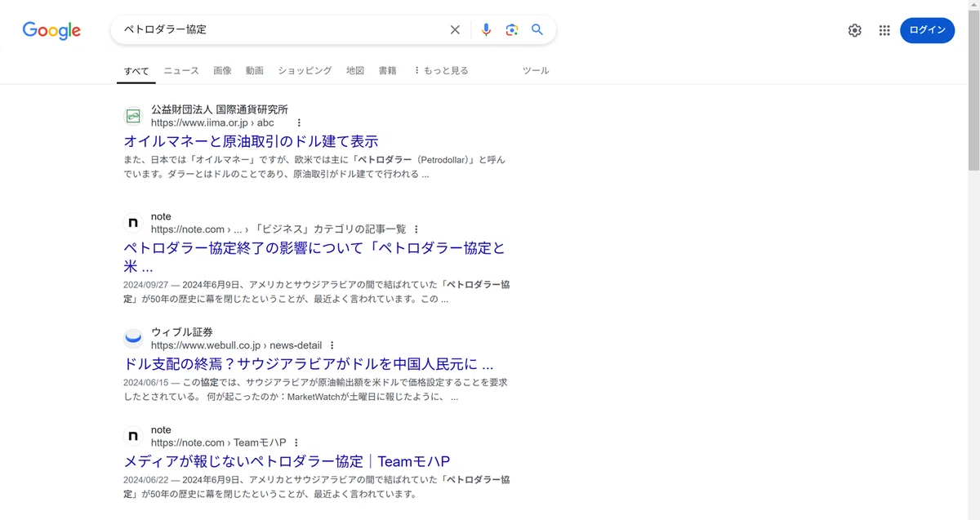This screenshot has width=980, height=520.
Task: Click note favicon of ペトロダラー協定終了の影響 result
Action: tap(133, 223)
